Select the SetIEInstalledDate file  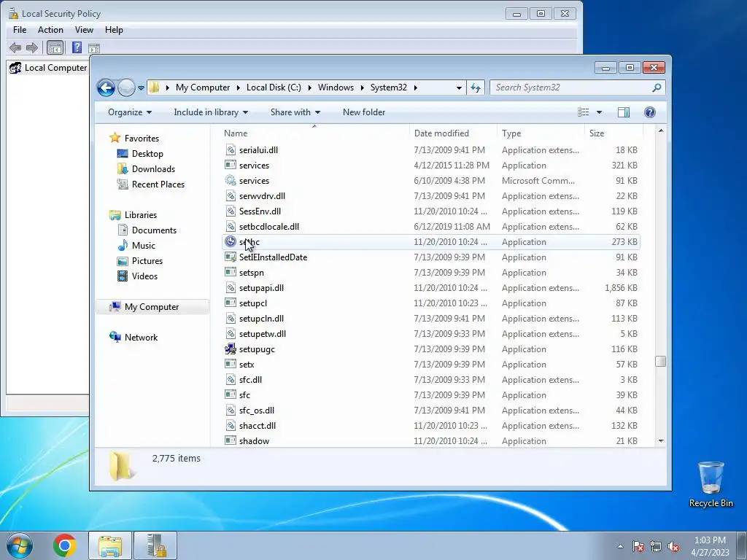tap(431, 257)
